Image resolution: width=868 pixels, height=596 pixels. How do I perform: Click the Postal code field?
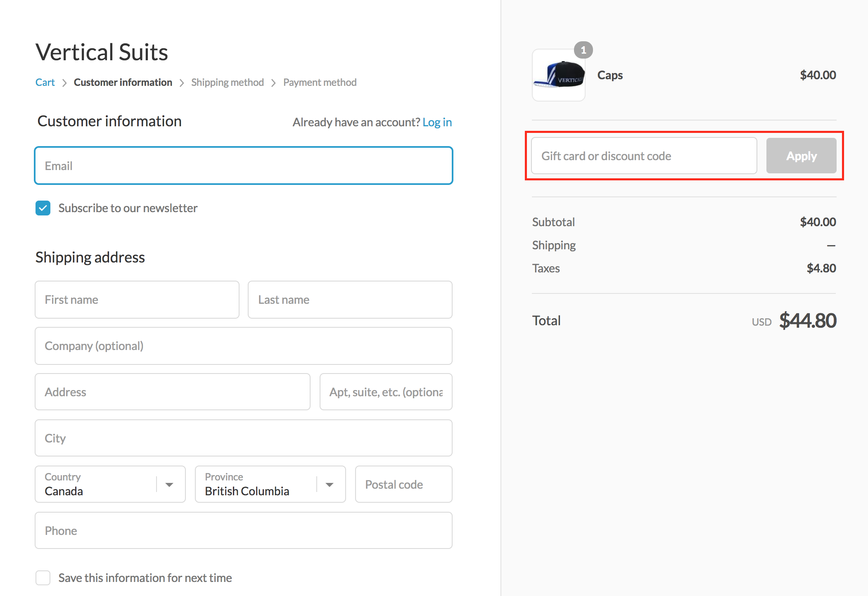pos(403,485)
